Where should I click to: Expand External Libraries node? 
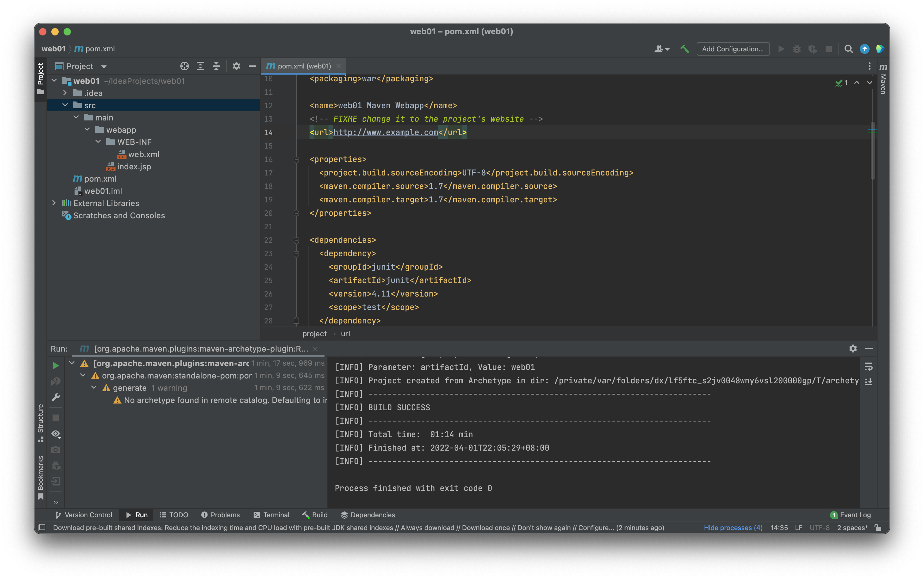(54, 203)
